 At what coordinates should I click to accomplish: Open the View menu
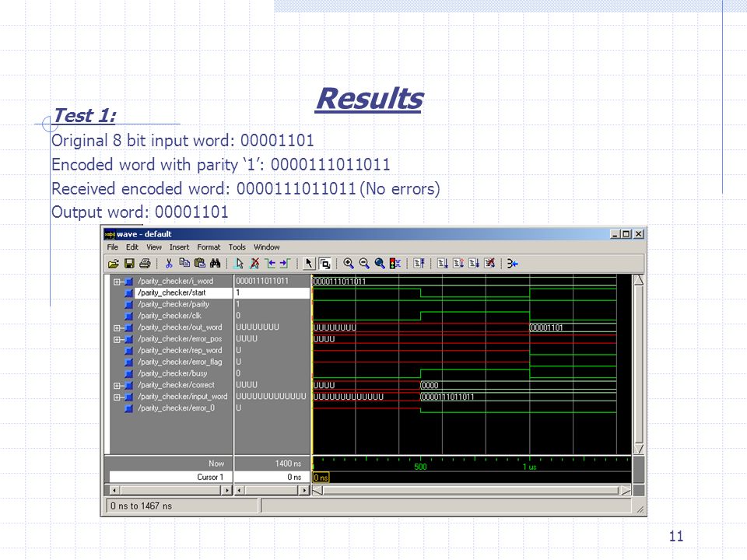(x=154, y=247)
